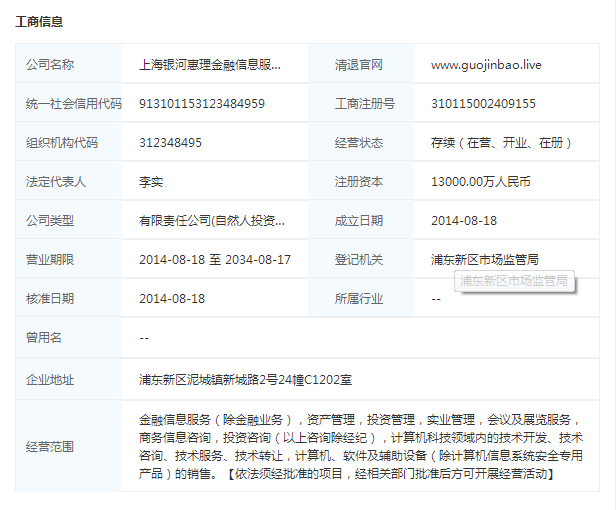616x510 pixels.
Task: Select organization code 312348495
Action: pyautogui.click(x=170, y=143)
